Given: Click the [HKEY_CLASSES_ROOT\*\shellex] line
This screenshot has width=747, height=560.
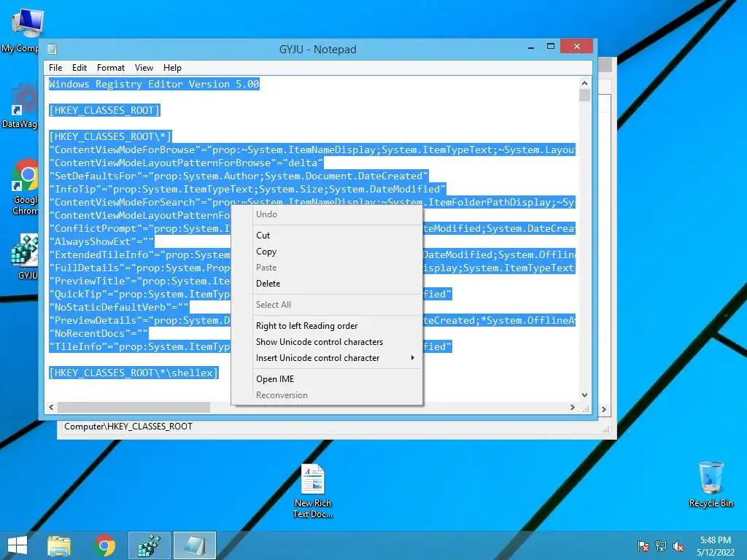Looking at the screenshot, I should tap(133, 373).
